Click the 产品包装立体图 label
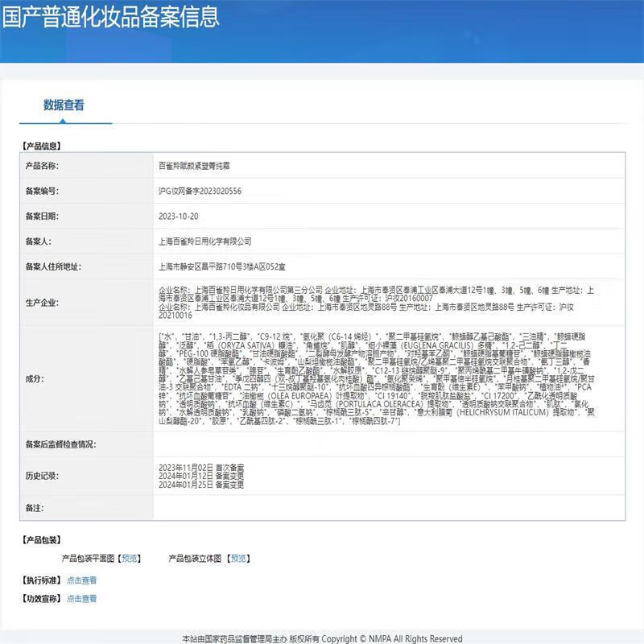This screenshot has width=644, height=644. coord(195,559)
